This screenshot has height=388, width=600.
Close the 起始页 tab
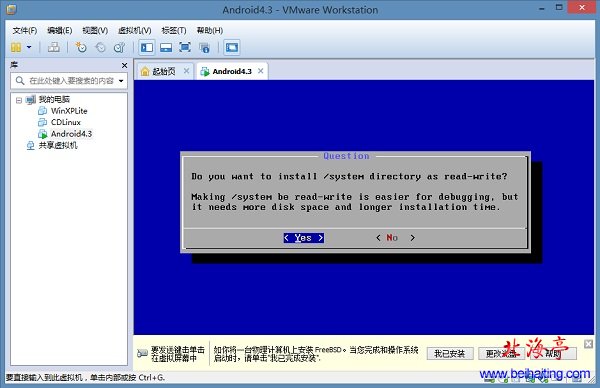pyautogui.click(x=186, y=71)
